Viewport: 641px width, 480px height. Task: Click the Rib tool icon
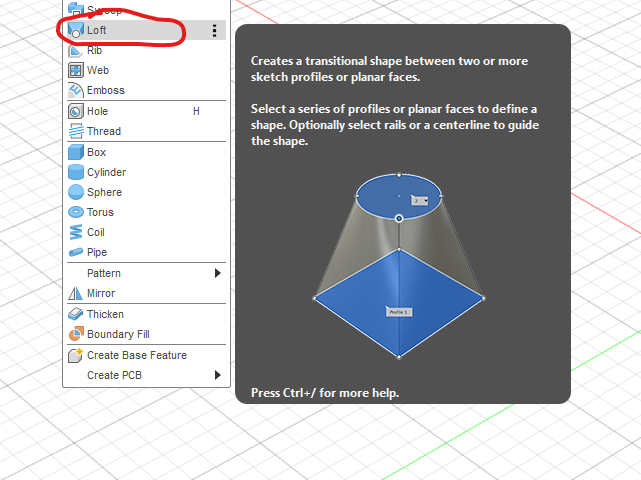coord(75,50)
